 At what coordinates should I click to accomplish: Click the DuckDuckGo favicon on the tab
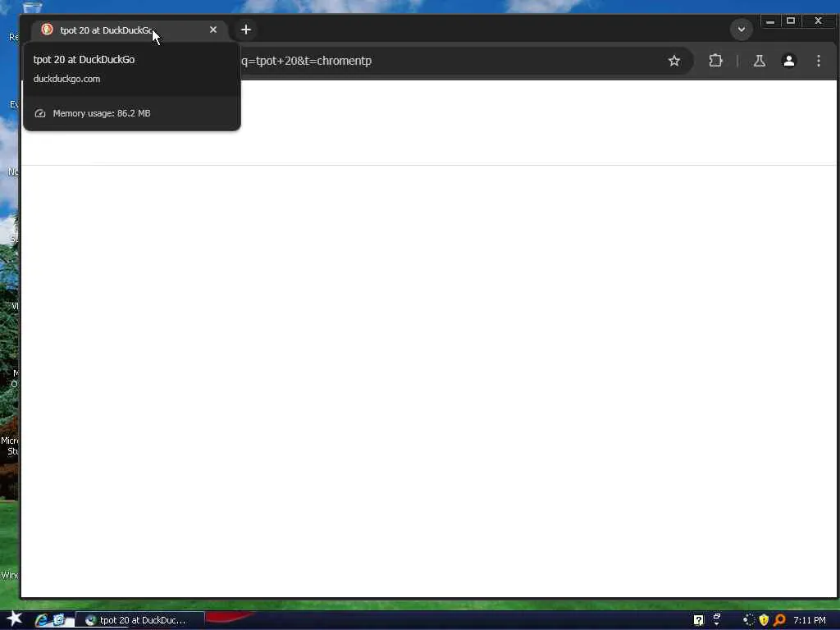(x=47, y=30)
